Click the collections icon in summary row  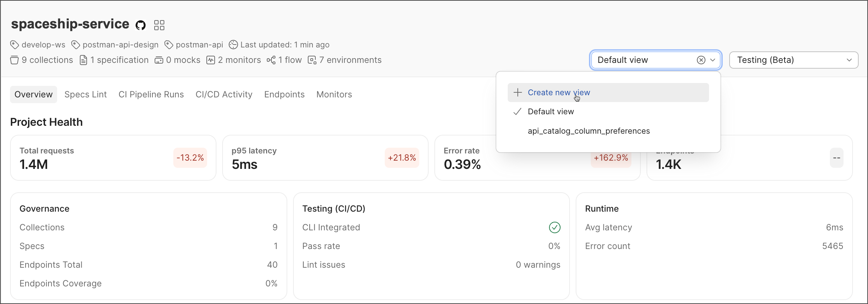tap(14, 60)
